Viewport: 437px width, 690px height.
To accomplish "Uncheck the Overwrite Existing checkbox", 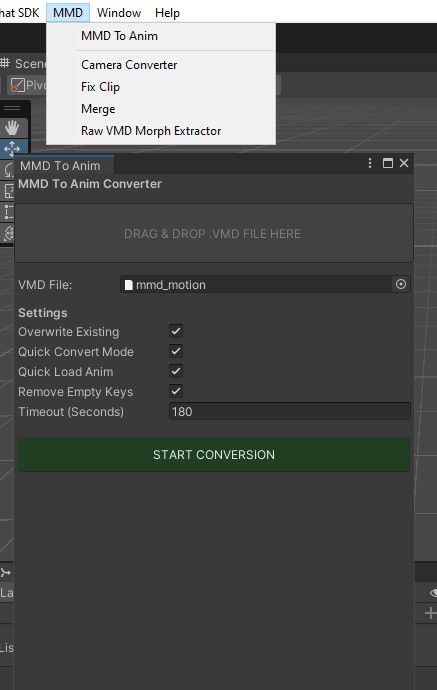I will [176, 331].
